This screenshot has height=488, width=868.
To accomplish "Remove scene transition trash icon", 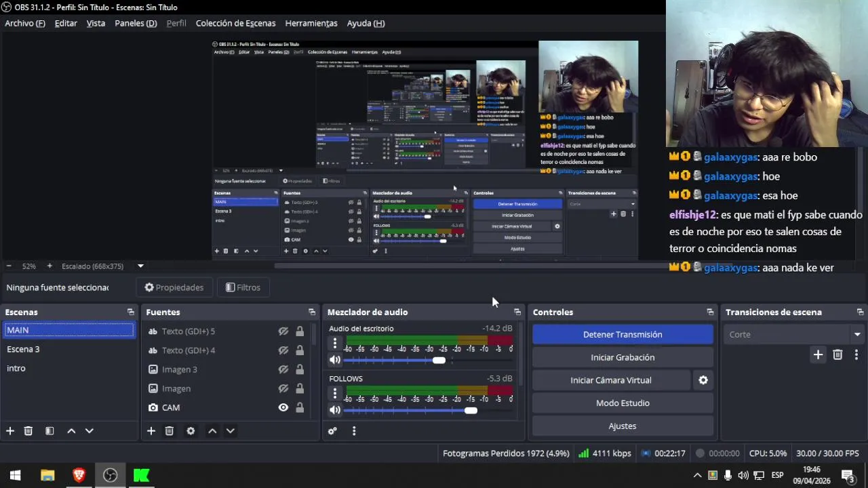I will pyautogui.click(x=837, y=354).
